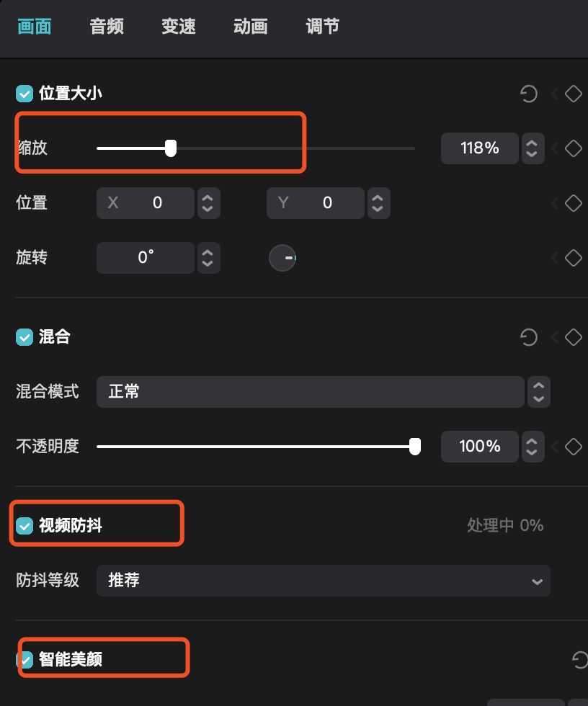Expand the 防抖等级 stabilization level dropdown
This screenshot has width=588, height=706.
pos(323,581)
